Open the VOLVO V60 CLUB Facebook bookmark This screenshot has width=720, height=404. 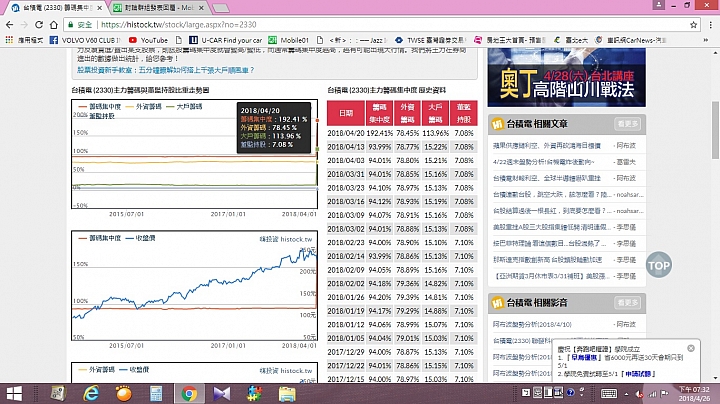tap(85, 40)
